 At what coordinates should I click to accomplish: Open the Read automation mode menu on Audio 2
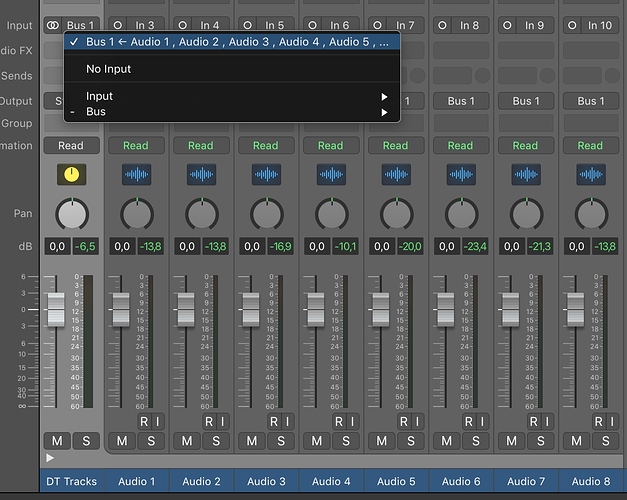pyautogui.click(x=201, y=145)
